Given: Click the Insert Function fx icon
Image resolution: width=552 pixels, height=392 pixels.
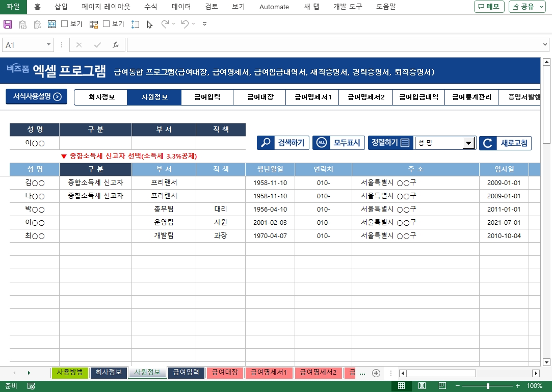Looking at the screenshot, I should point(116,45).
